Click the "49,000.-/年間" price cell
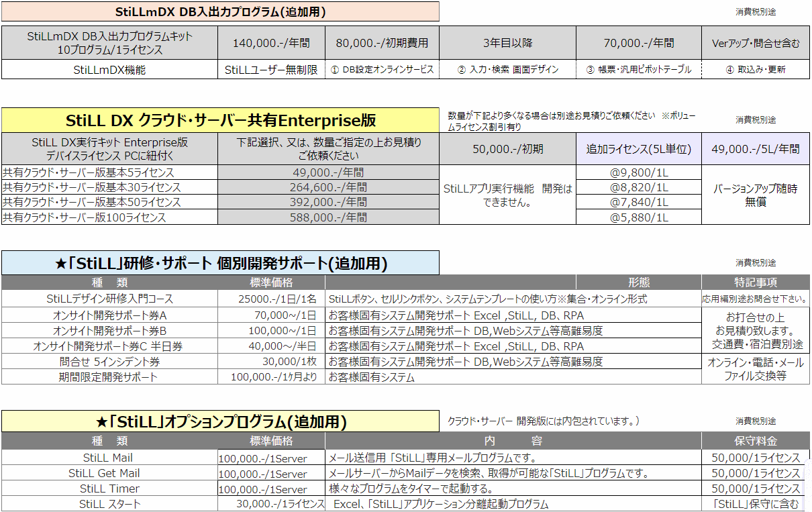Viewport: 812px width, 512px height. click(329, 172)
